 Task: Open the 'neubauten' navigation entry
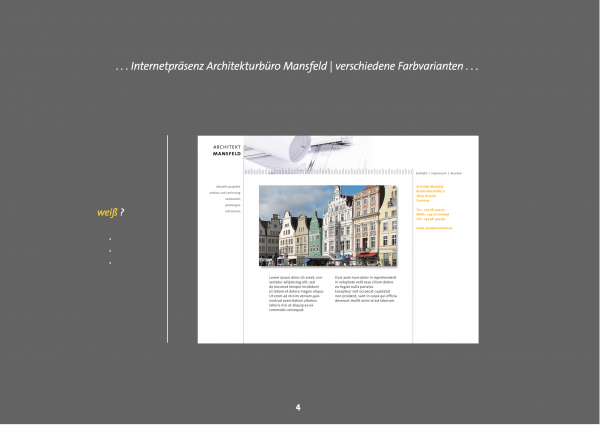pos(232,199)
